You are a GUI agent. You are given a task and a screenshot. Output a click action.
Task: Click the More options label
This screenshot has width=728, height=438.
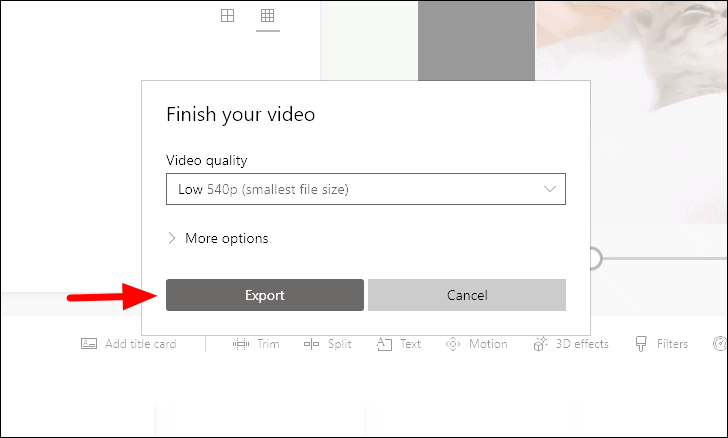(x=227, y=238)
